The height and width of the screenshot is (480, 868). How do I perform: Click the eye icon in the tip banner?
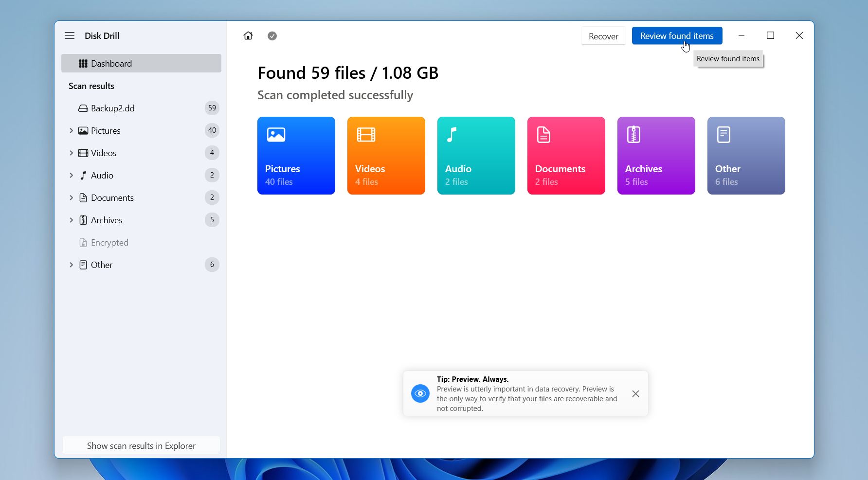[420, 393]
